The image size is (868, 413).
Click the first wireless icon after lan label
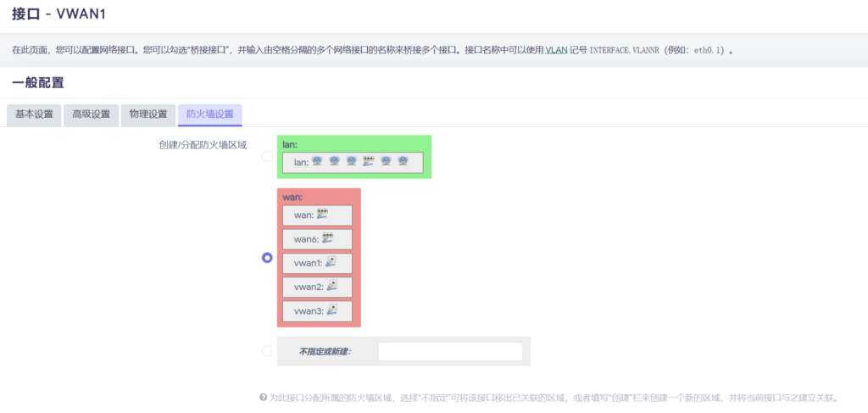point(317,161)
